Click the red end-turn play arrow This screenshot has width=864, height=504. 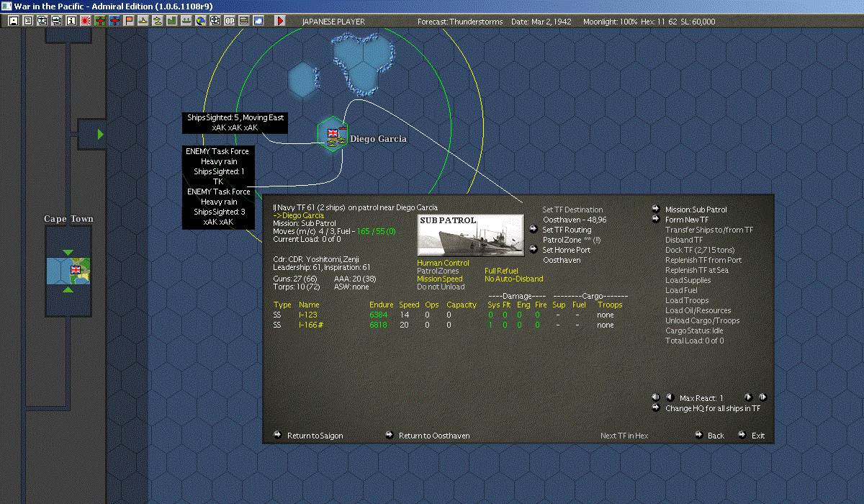click(280, 21)
